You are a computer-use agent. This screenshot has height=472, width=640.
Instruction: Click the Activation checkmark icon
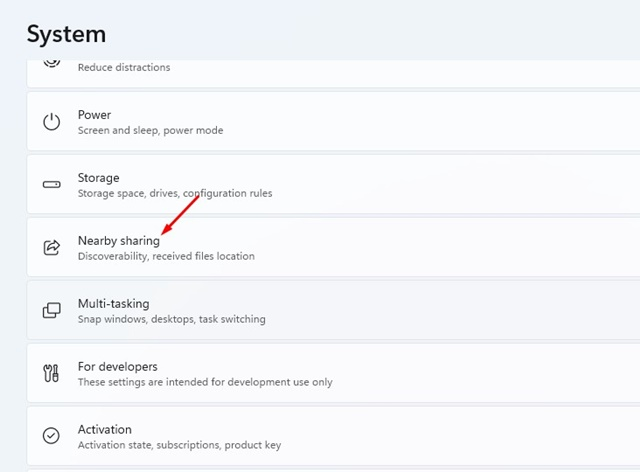click(51, 436)
